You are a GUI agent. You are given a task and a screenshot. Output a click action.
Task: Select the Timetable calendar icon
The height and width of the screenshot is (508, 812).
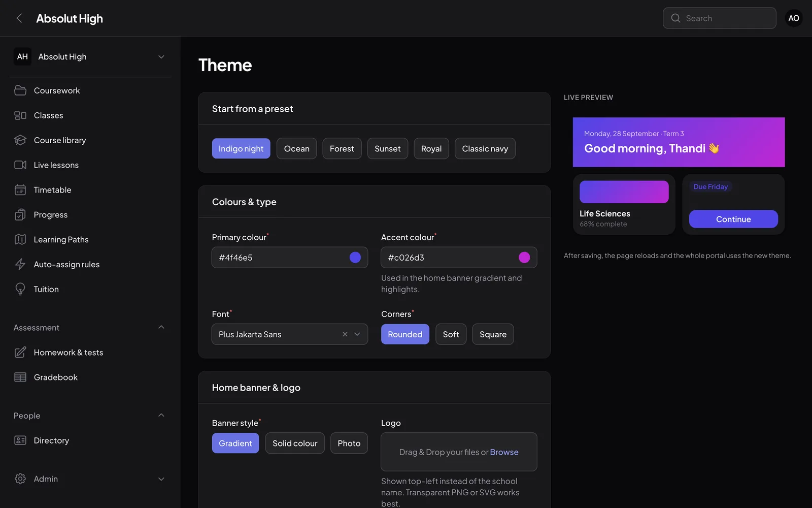pyautogui.click(x=20, y=190)
